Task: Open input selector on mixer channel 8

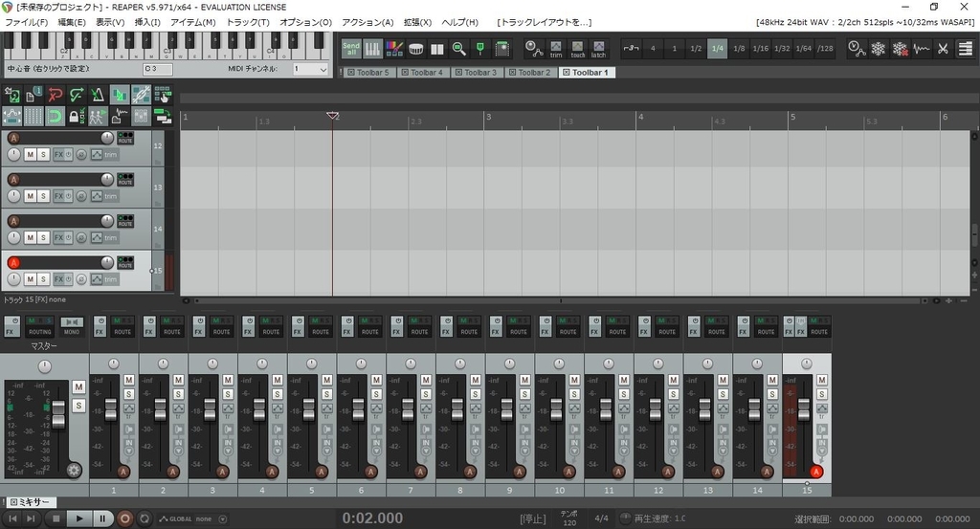Action: point(476,446)
